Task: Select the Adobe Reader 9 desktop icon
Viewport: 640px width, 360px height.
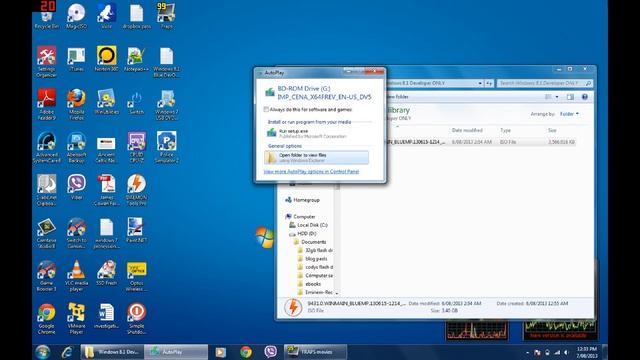Action: [47, 105]
